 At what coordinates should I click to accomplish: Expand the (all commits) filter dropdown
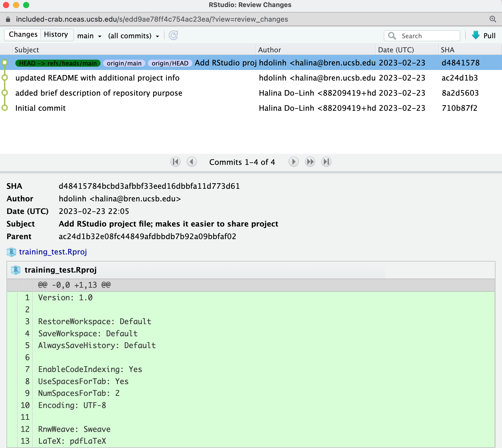click(134, 36)
